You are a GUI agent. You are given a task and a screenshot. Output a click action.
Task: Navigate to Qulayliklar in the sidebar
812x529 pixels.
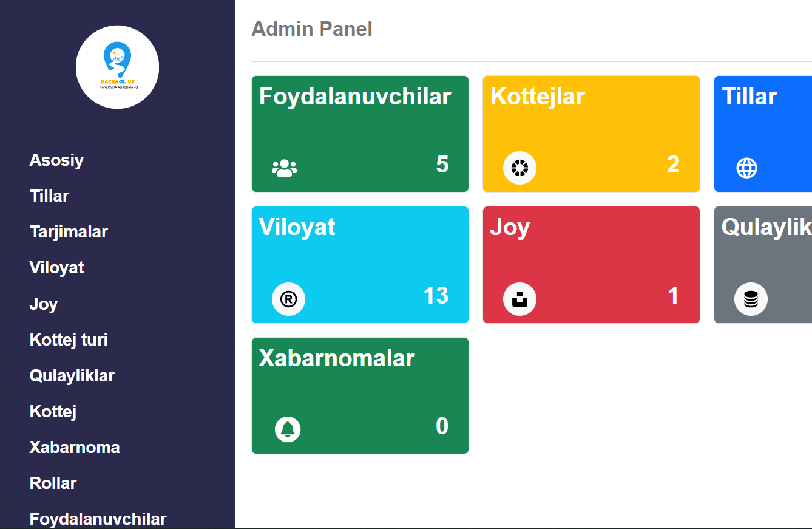coord(72,375)
